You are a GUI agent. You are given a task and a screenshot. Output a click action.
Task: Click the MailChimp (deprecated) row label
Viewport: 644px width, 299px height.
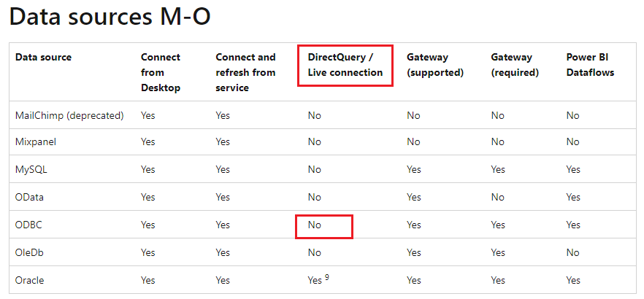[x=69, y=116]
